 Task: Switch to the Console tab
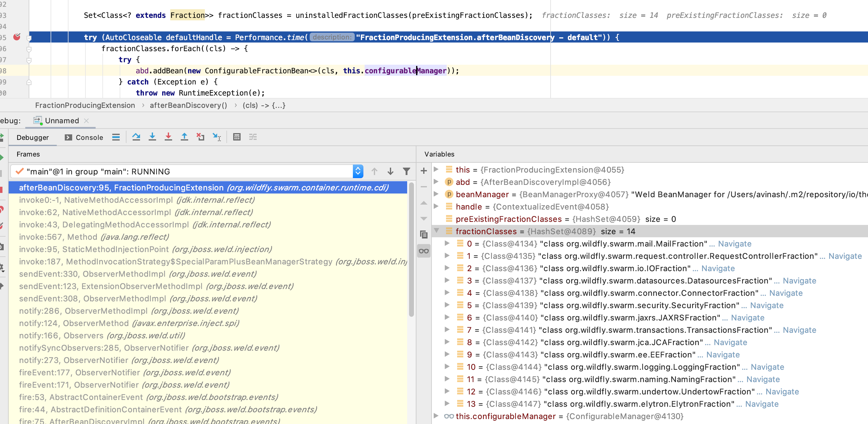(x=84, y=137)
